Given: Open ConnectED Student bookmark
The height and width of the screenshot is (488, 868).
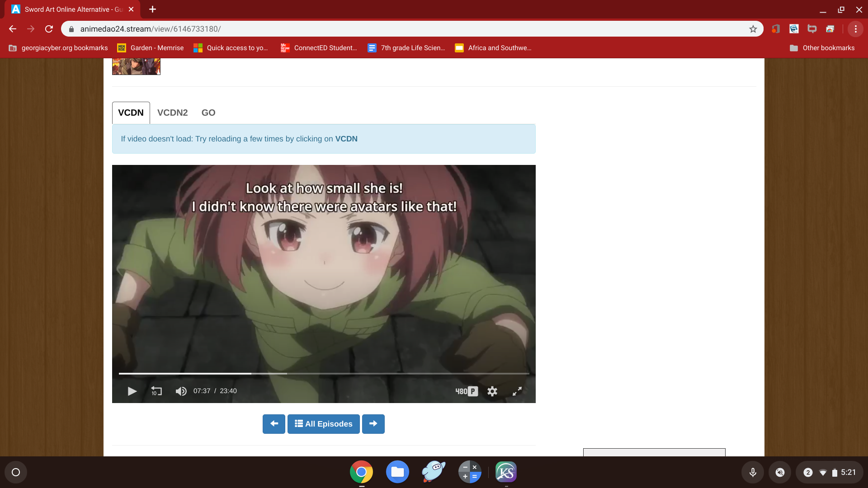Looking at the screenshot, I should (x=319, y=48).
